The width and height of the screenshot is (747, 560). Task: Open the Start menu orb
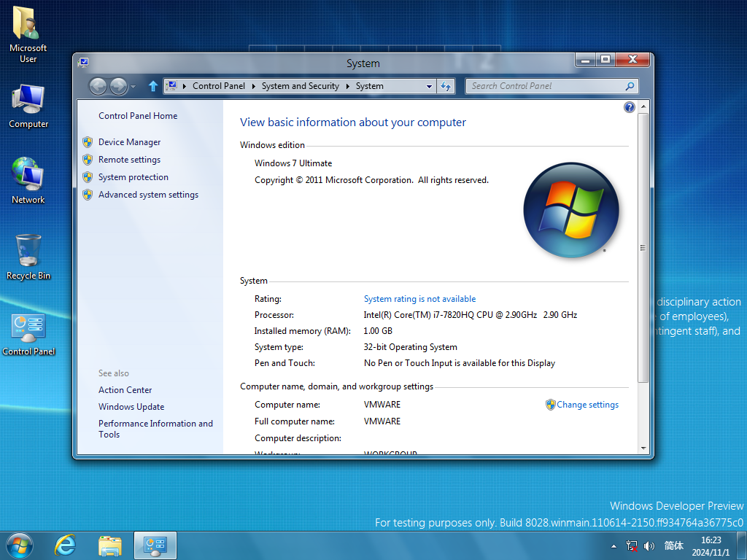point(19,545)
